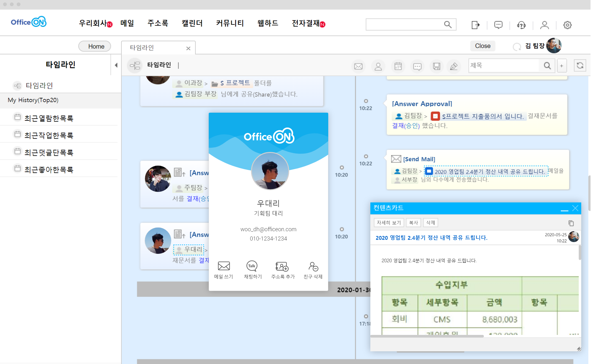Screen dimensions: 593x364
Task: Click the headset support icon in header
Action: 521,25
